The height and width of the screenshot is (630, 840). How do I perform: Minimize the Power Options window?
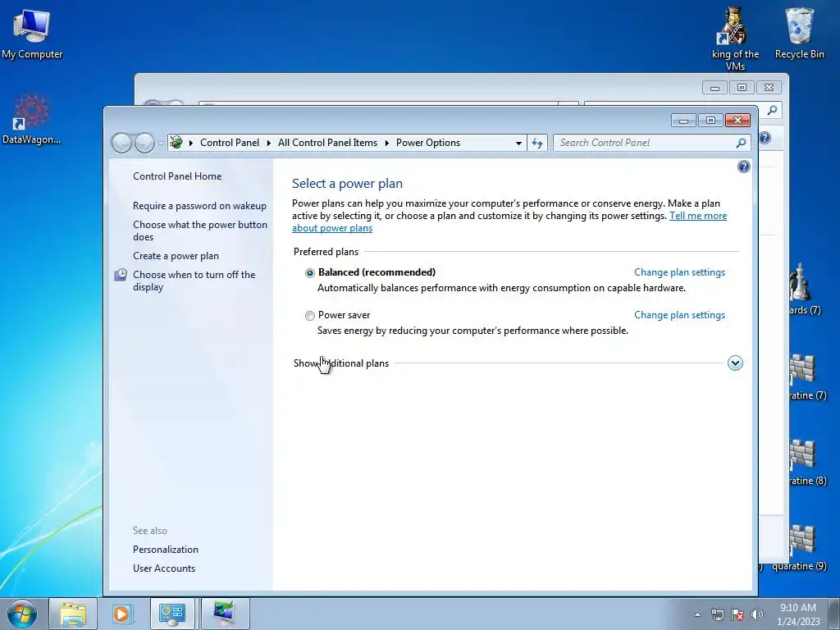pyautogui.click(x=683, y=121)
